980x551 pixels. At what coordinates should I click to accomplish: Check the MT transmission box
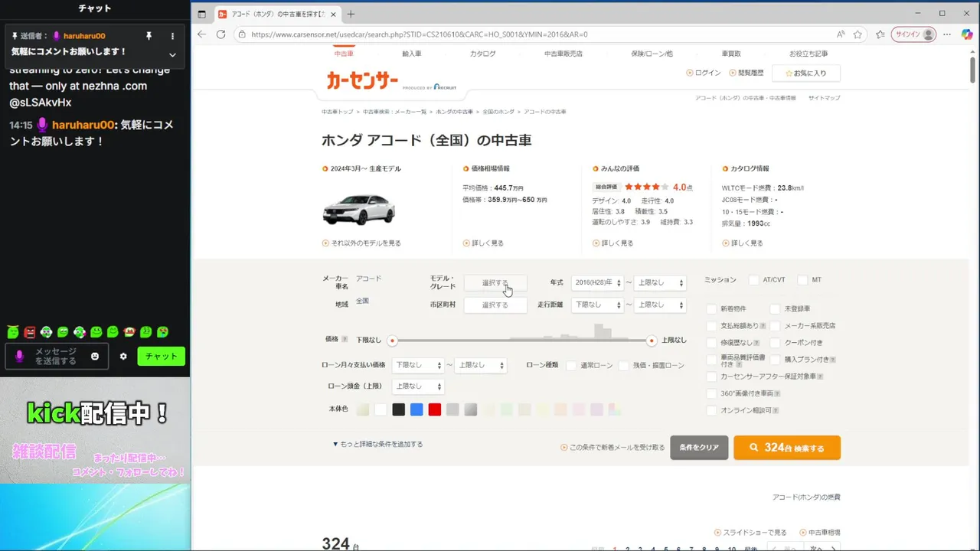[x=802, y=280]
